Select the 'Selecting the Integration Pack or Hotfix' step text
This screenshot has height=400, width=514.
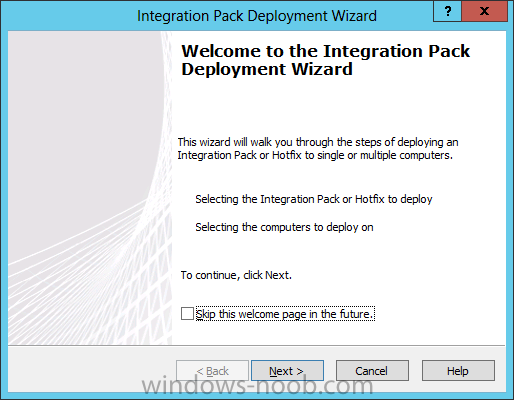[314, 199]
